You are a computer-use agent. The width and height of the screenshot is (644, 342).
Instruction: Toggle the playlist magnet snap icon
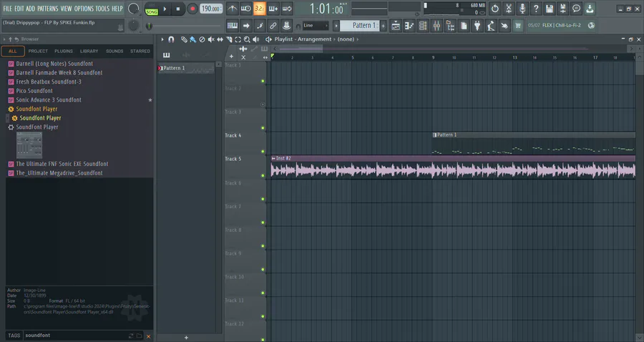point(171,39)
